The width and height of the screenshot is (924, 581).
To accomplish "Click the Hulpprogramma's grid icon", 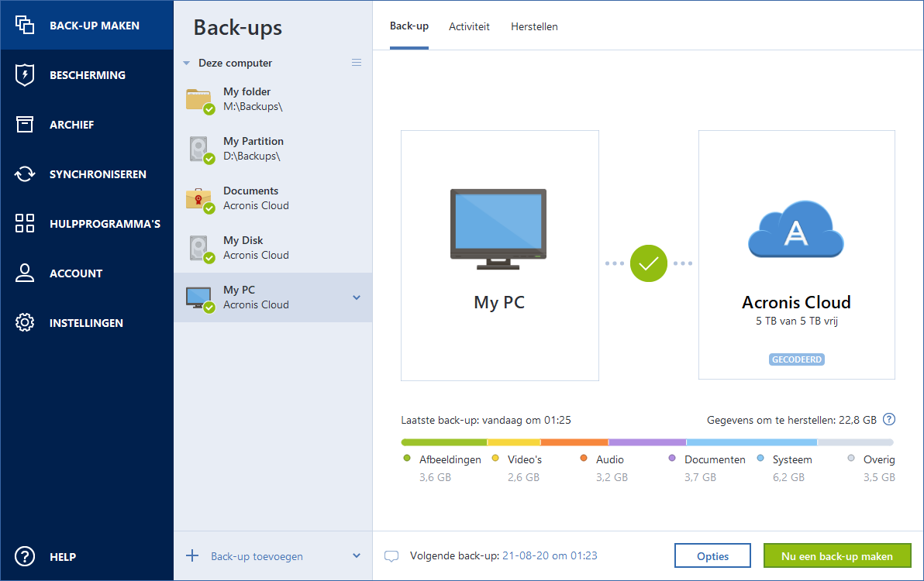I will [25, 223].
